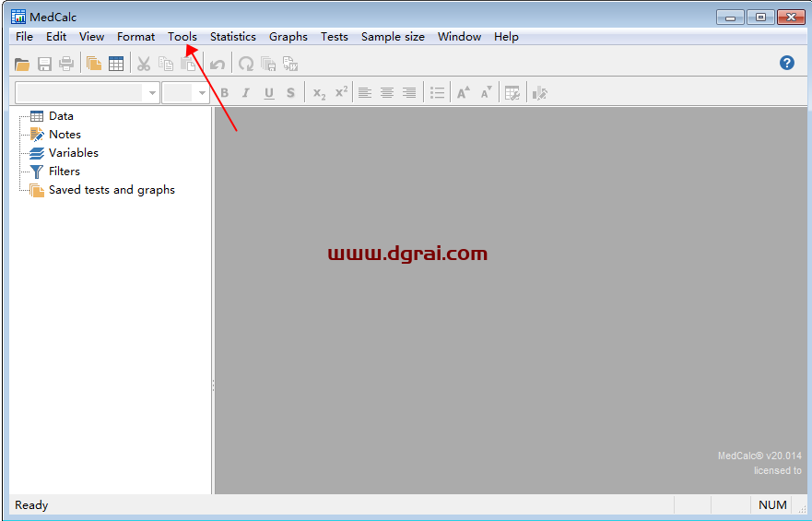Viewport: 812px width, 521px height.
Task: Toggle Italic formatting
Action: pyautogui.click(x=246, y=93)
